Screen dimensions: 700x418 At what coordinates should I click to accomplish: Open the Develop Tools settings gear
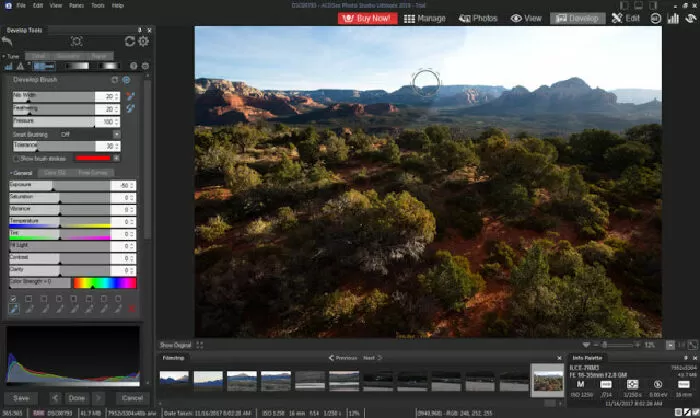(143, 41)
